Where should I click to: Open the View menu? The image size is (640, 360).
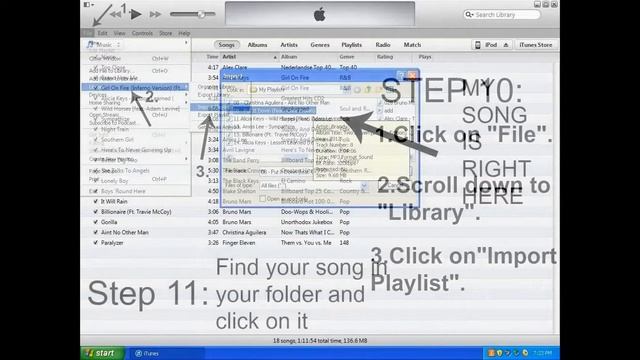point(119,33)
